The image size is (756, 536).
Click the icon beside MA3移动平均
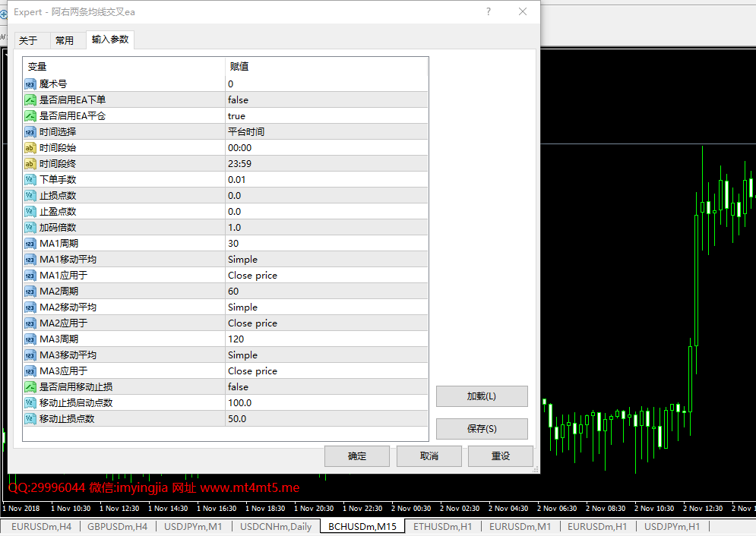30,355
